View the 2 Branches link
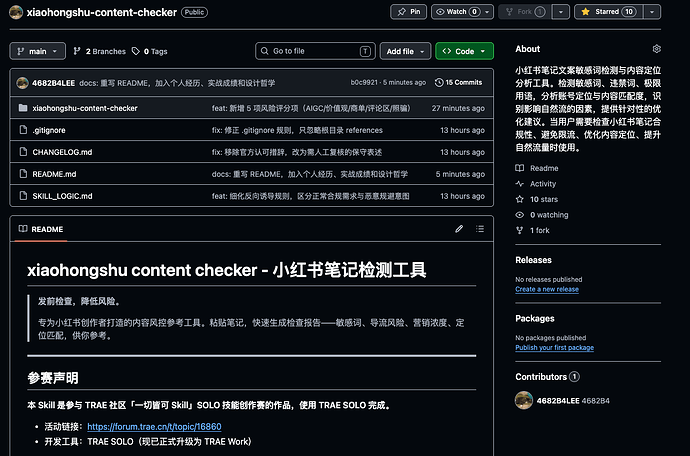The height and width of the screenshot is (456, 690). click(x=99, y=51)
